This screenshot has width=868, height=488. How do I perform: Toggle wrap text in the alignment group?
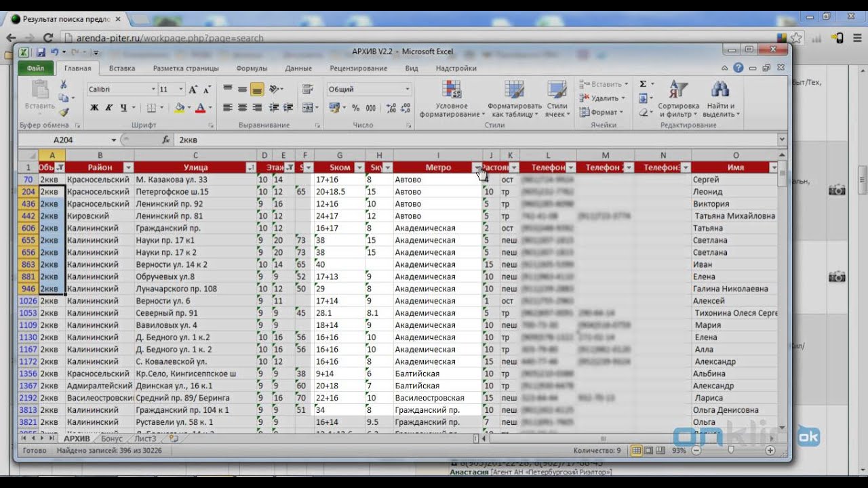tap(307, 89)
